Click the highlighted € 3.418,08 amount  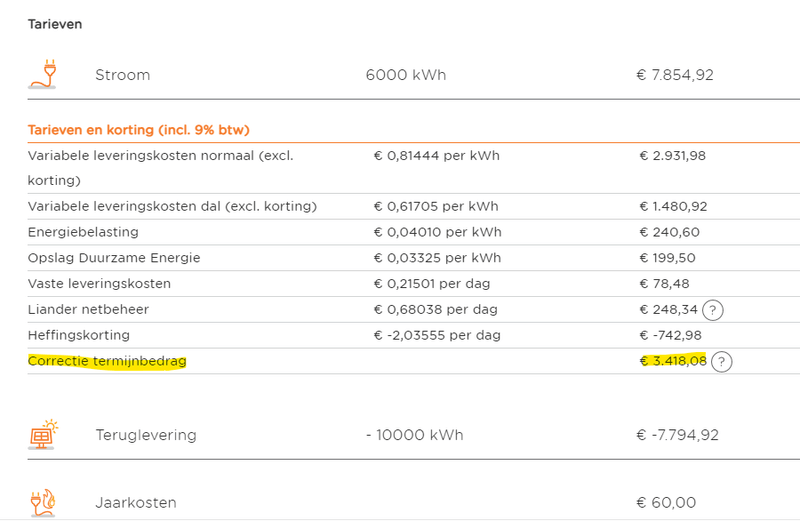click(x=673, y=361)
